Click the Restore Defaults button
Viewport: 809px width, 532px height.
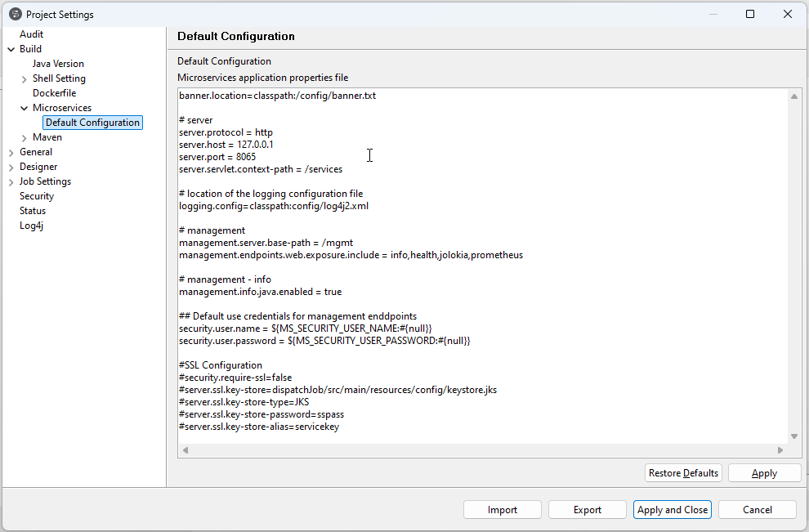click(x=683, y=472)
